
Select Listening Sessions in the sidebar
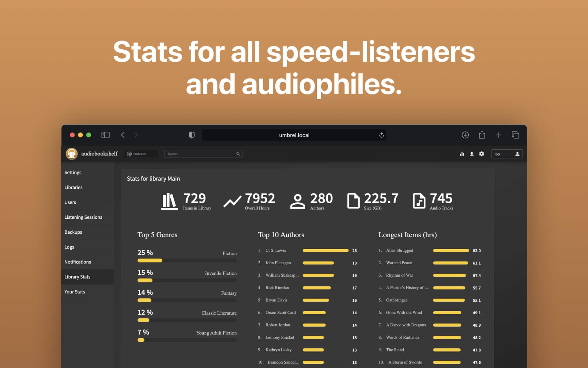coord(83,217)
